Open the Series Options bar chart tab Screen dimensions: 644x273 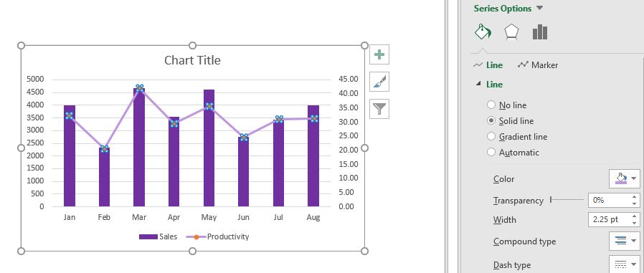(540, 32)
